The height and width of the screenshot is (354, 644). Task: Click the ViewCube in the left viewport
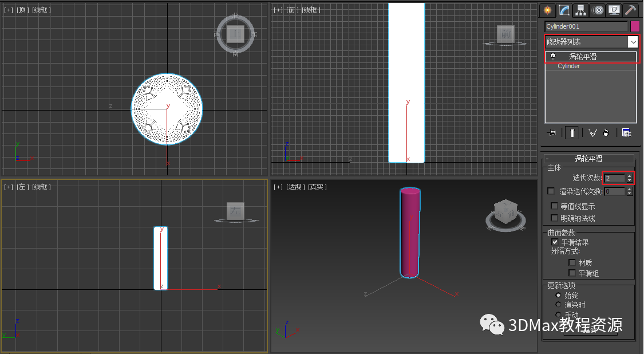[x=236, y=212]
